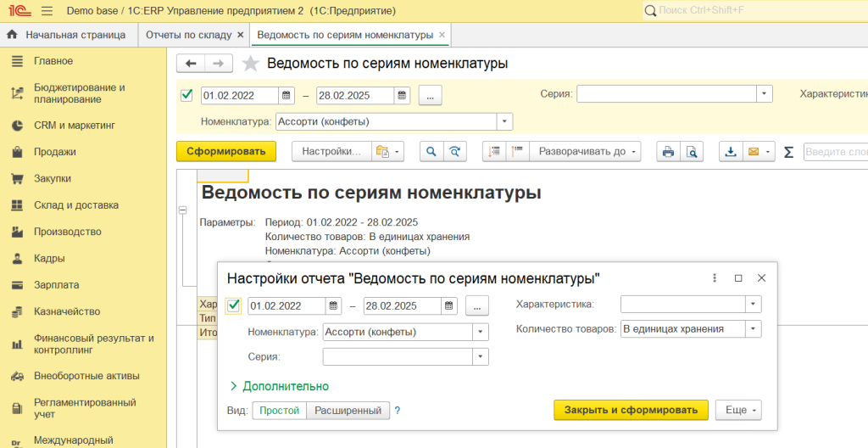This screenshot has width=868, height=448.
Task: Add report to favorites with star icon
Action: (250, 64)
